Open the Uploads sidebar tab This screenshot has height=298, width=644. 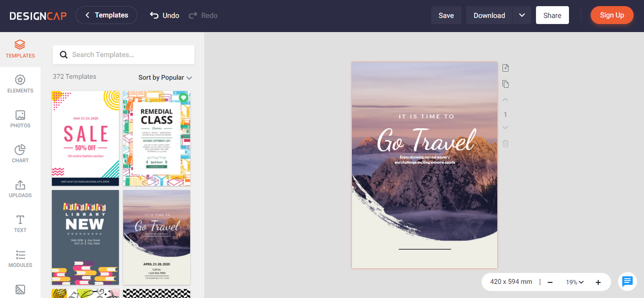point(20,188)
